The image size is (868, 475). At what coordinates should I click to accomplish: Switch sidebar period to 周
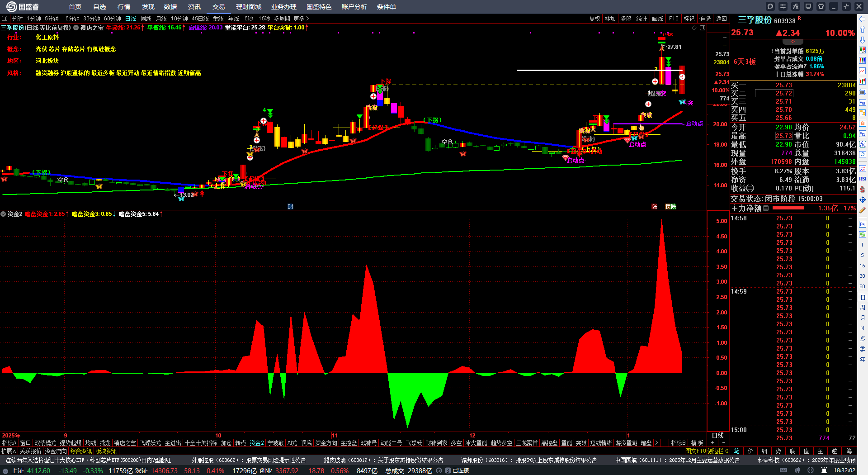pos(863,308)
